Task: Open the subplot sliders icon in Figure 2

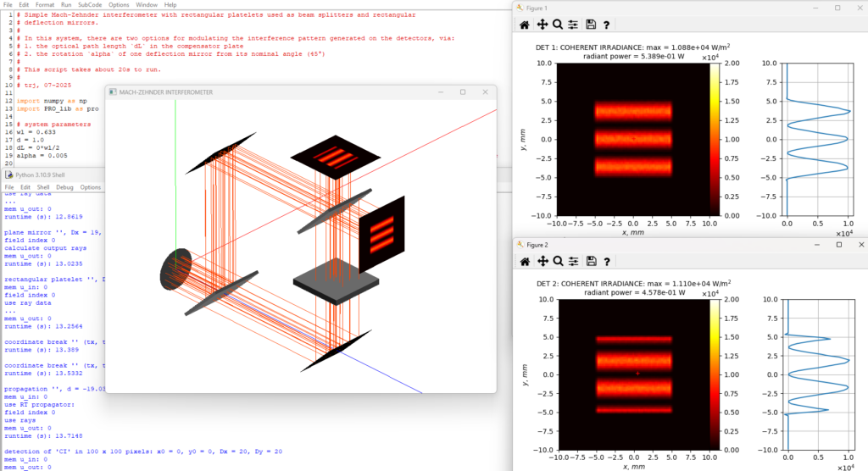Action: pyautogui.click(x=573, y=261)
